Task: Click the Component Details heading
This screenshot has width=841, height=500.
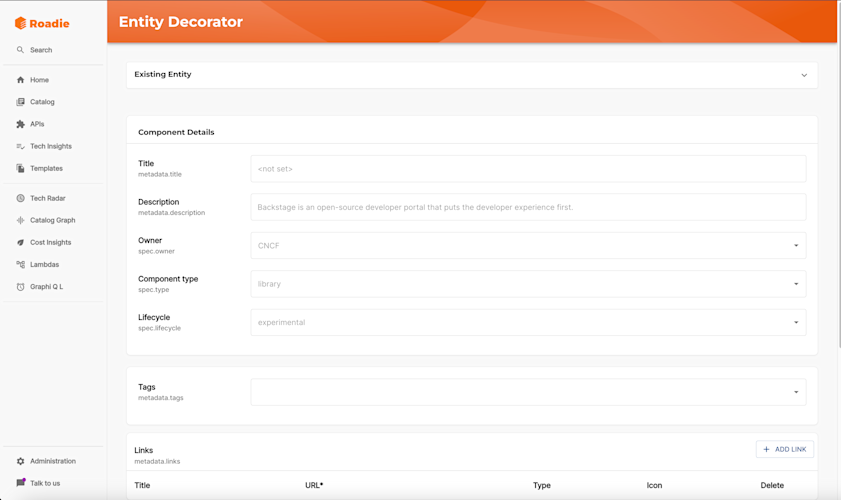Action: 176,132
